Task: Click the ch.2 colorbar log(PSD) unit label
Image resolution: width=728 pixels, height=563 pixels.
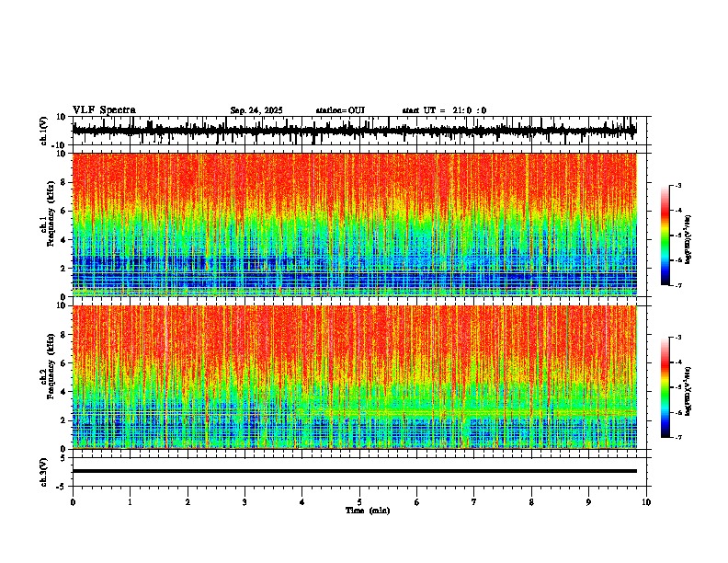Action: click(x=688, y=391)
